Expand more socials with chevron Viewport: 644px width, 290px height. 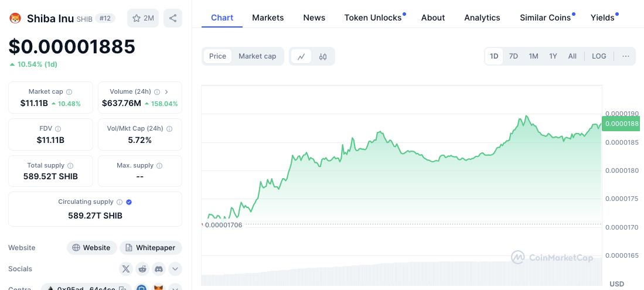point(175,269)
